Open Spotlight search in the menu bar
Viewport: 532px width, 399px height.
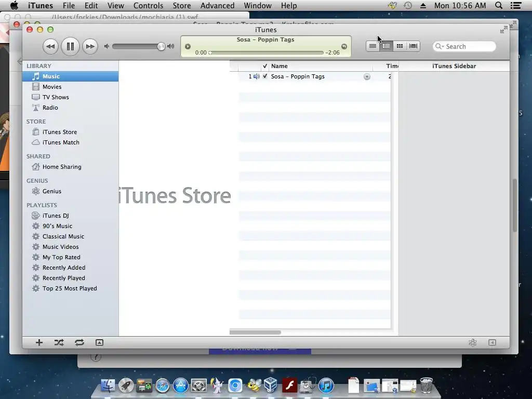[x=499, y=5]
